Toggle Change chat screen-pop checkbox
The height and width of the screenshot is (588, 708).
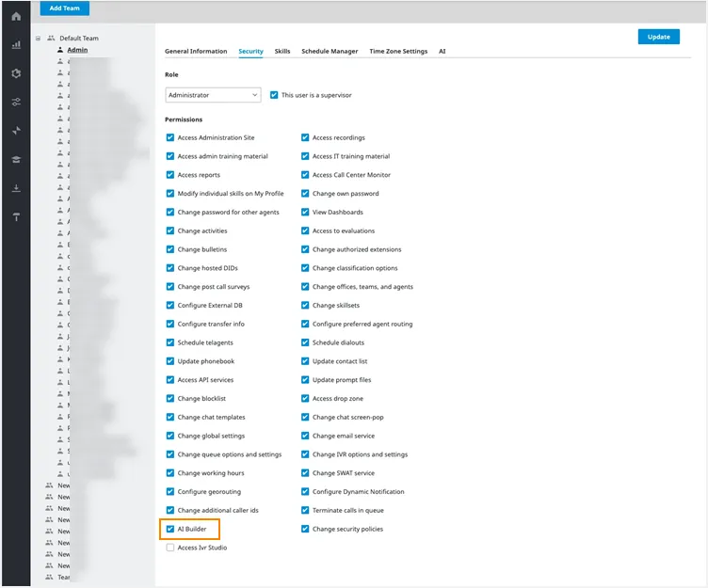(305, 417)
